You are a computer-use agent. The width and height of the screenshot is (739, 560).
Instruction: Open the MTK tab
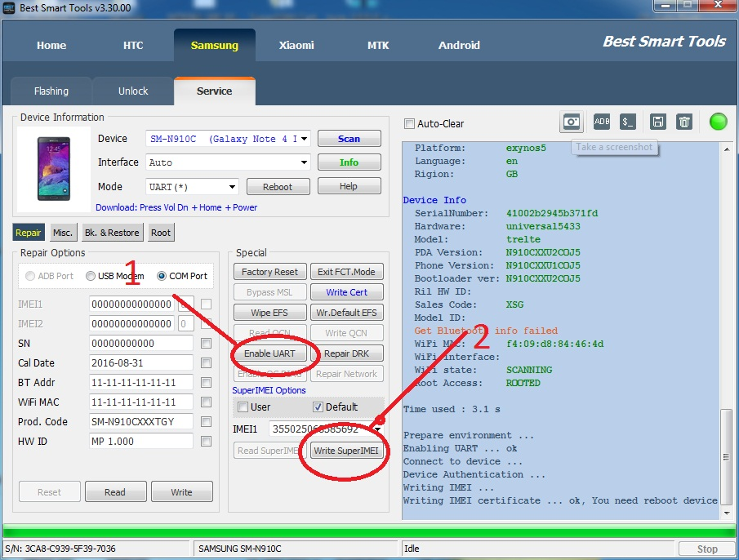tap(378, 45)
